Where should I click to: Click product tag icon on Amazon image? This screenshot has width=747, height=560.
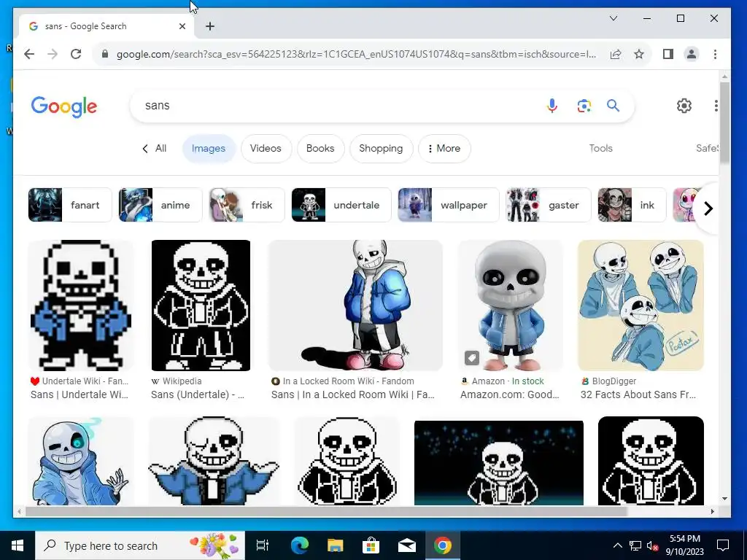(x=472, y=357)
